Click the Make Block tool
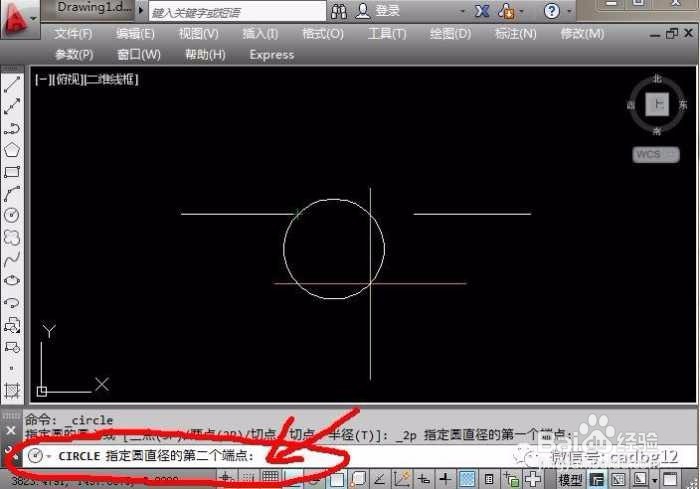This screenshot has width=700, height=489. (12, 347)
